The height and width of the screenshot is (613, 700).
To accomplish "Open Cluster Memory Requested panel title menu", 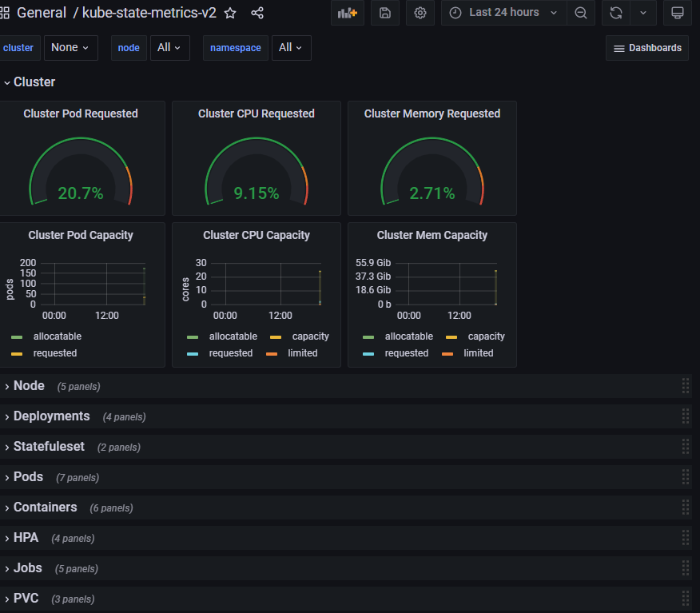I will tap(432, 113).
